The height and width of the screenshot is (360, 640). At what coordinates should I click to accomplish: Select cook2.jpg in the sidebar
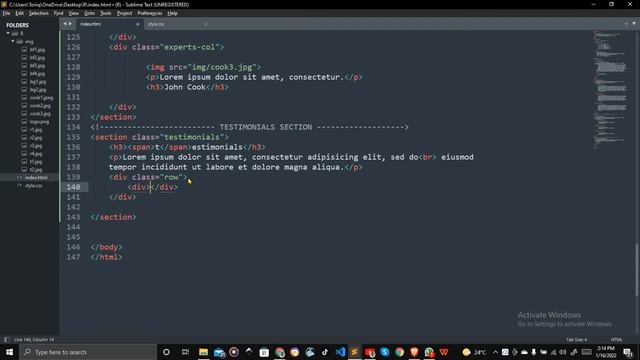tap(40, 106)
